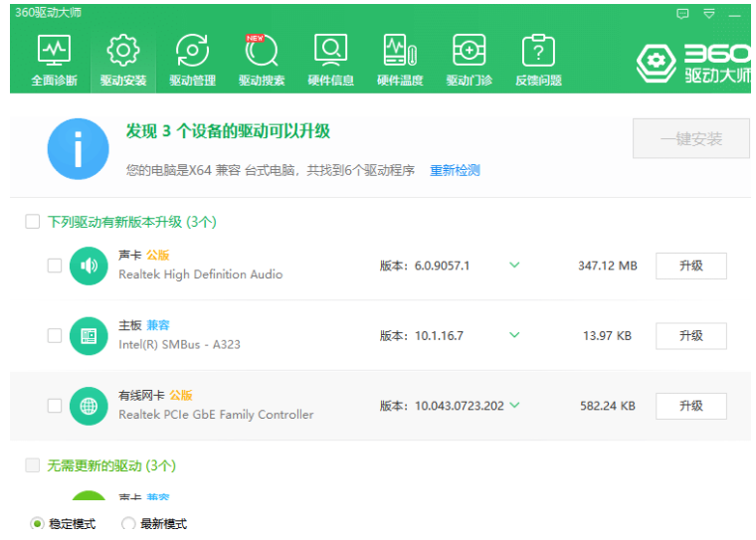Click the 发现 3 个设备的驱动可以升级 heading

click(x=228, y=131)
